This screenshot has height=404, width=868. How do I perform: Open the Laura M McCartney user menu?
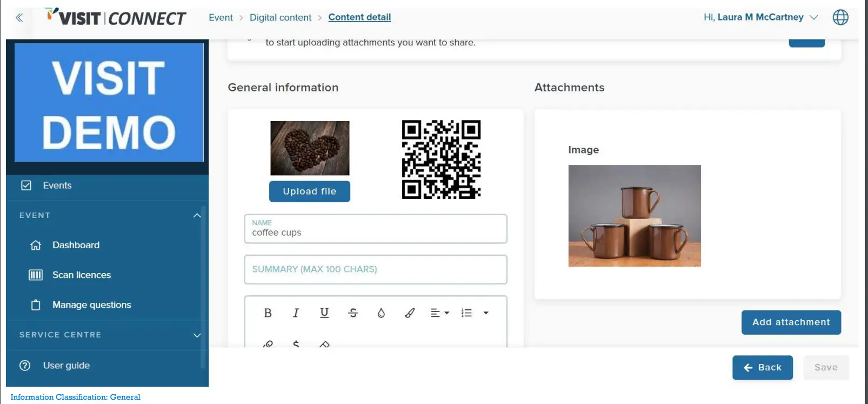click(760, 17)
